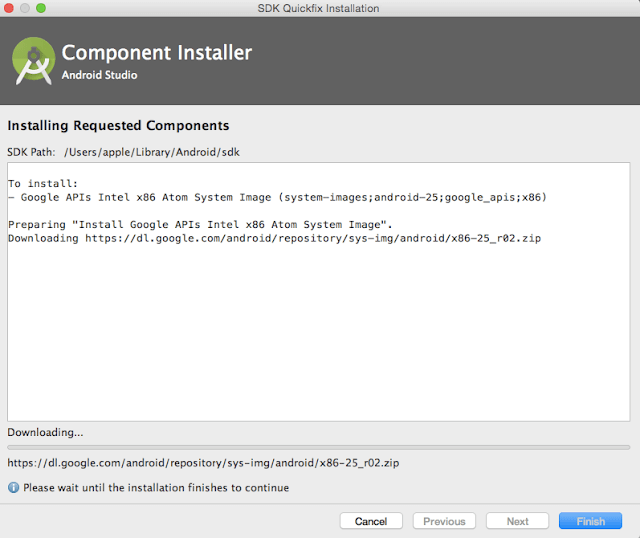
Task: Click the blue info icon near wait message
Action: (x=13, y=487)
